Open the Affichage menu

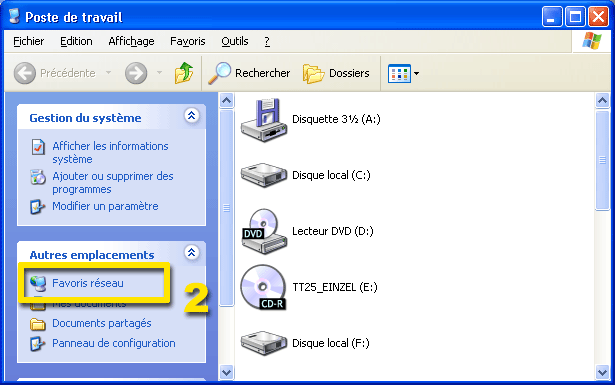[x=131, y=41]
